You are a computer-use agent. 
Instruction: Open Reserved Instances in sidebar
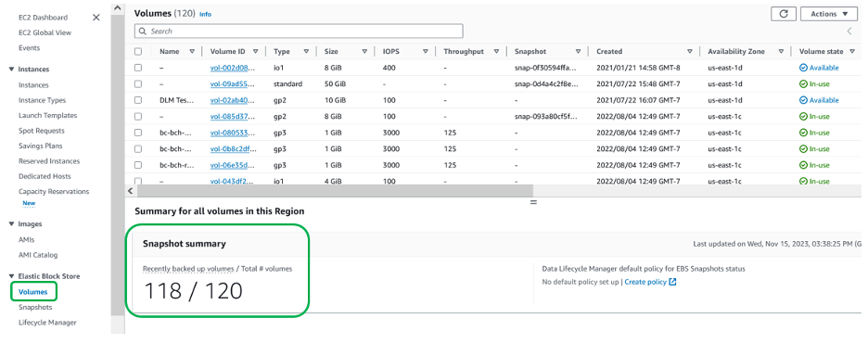click(49, 161)
